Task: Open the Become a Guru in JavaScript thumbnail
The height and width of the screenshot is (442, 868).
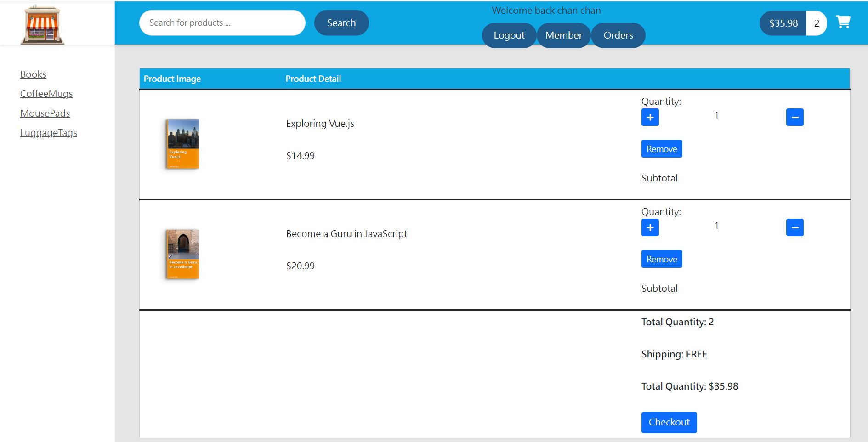Action: pos(182,254)
